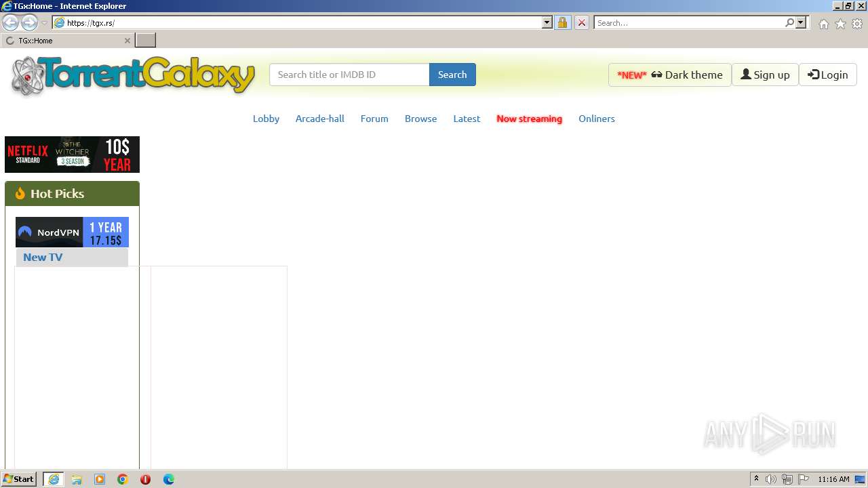
Task: Go back with the browser Back arrow
Action: point(11,22)
